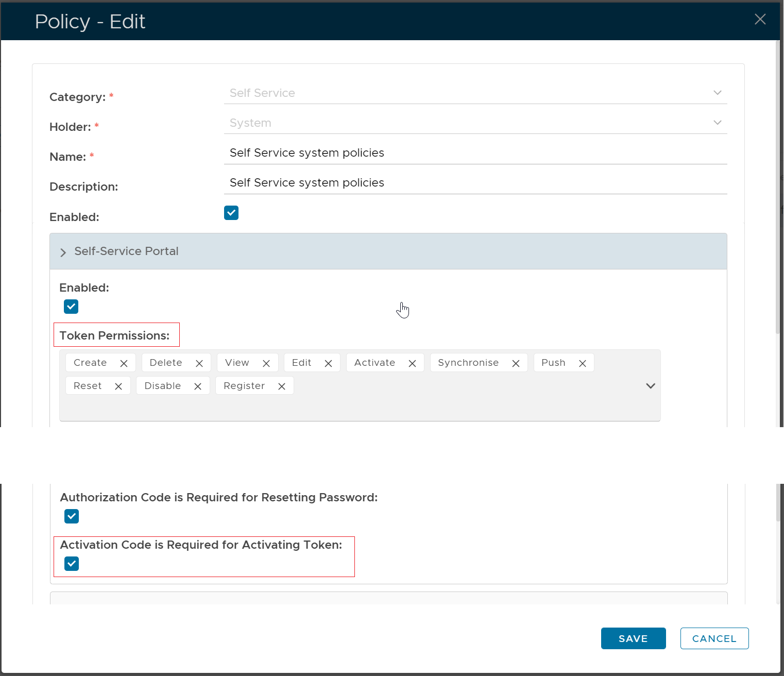This screenshot has width=784, height=676.
Task: Remove the Activate permission tag
Action: point(412,363)
